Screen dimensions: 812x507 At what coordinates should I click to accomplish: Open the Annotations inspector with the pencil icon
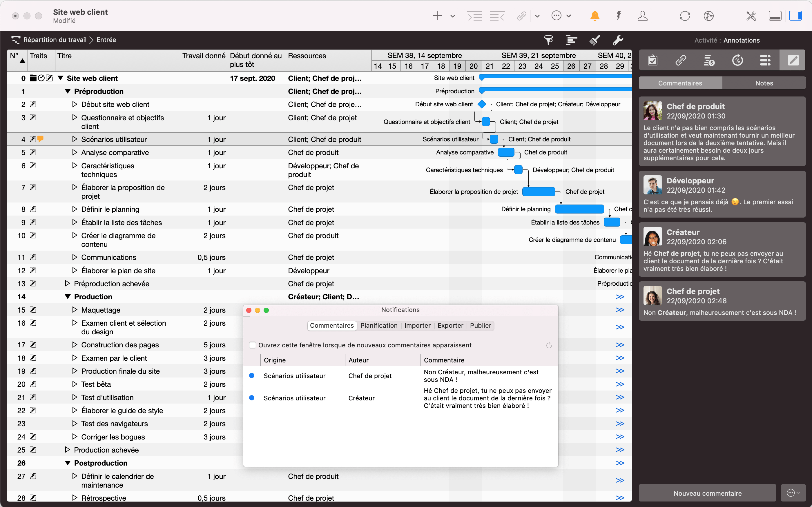coord(793,60)
